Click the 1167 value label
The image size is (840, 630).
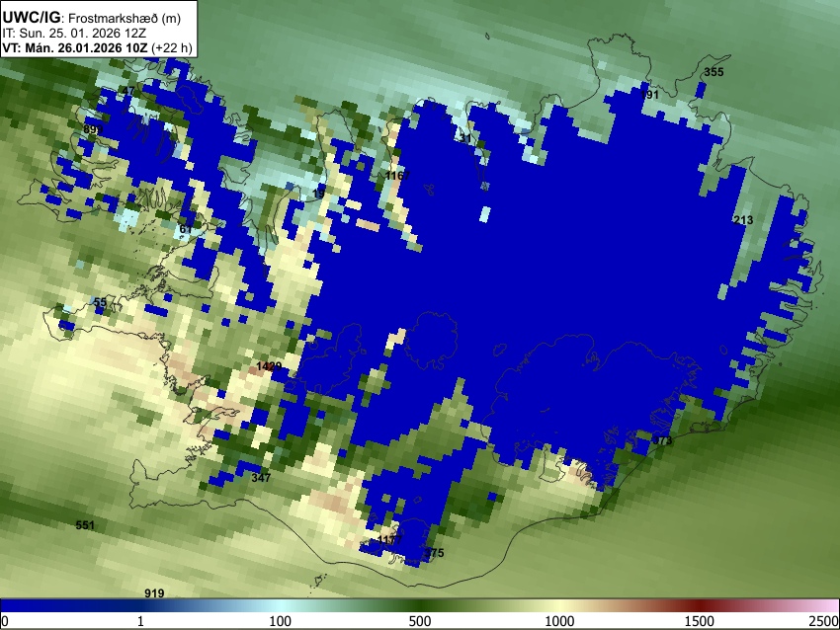pos(397,176)
